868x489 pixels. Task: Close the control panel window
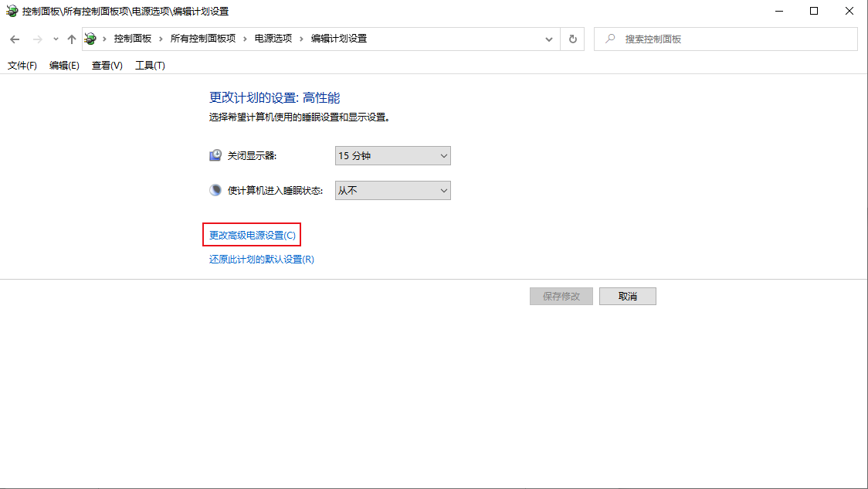(x=849, y=11)
